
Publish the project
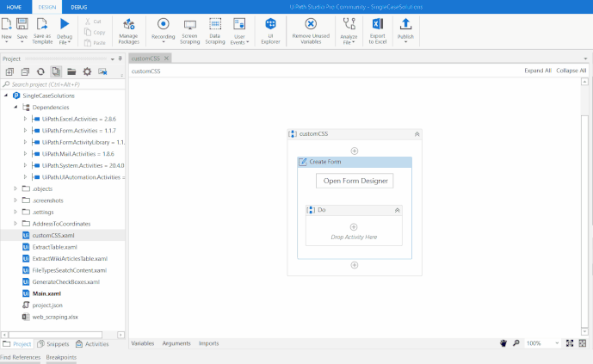tap(405, 30)
